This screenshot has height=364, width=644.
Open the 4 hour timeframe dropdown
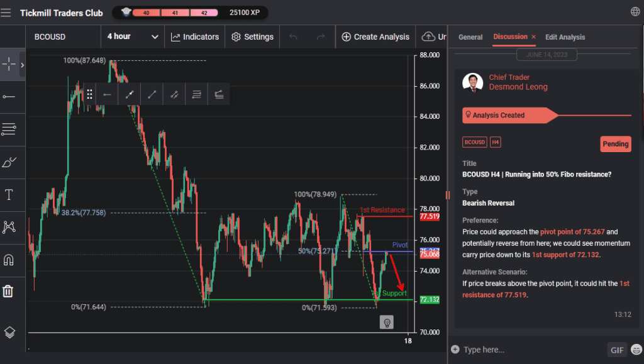(x=132, y=36)
